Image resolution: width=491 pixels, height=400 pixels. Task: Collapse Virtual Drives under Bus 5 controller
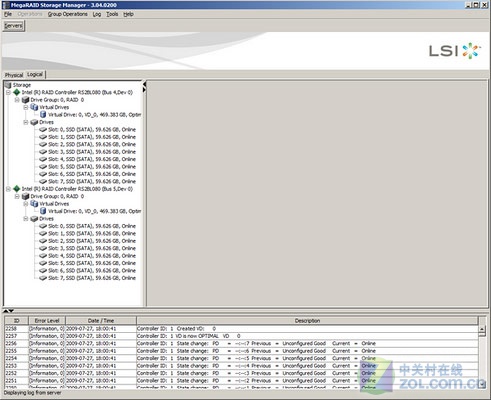(26, 204)
